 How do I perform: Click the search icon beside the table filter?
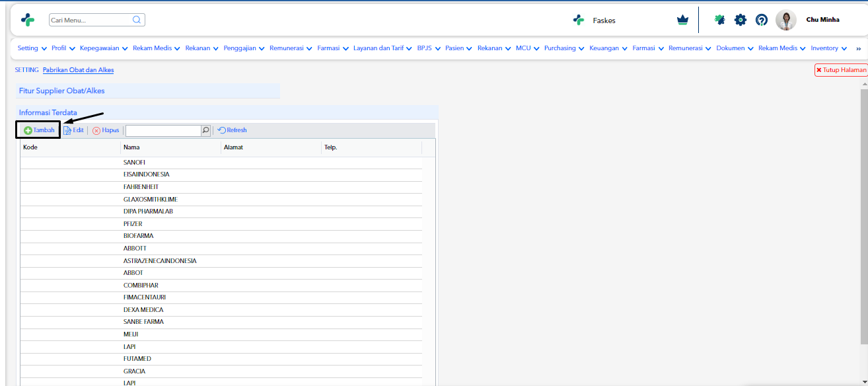pos(205,130)
